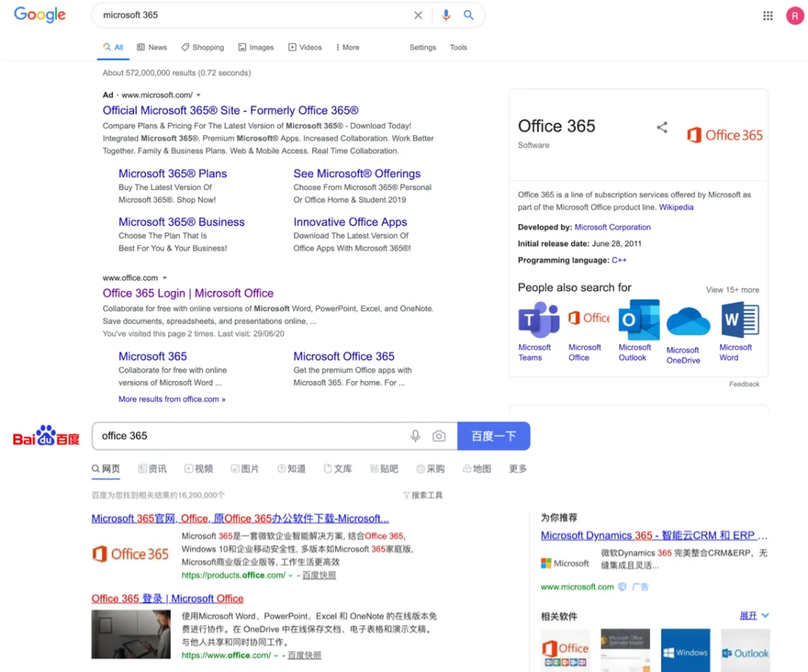Click Feedback under knowledge panel
Screen dimensions: 808x672
click(x=744, y=385)
